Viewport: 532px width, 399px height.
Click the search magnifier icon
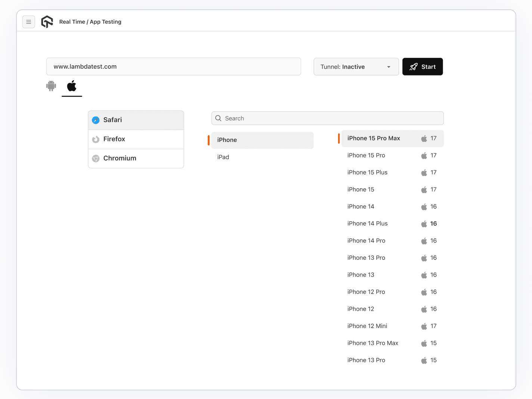click(219, 118)
